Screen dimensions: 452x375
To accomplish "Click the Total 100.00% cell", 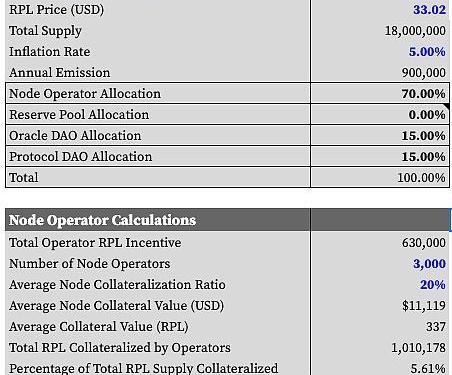I will [380, 177].
